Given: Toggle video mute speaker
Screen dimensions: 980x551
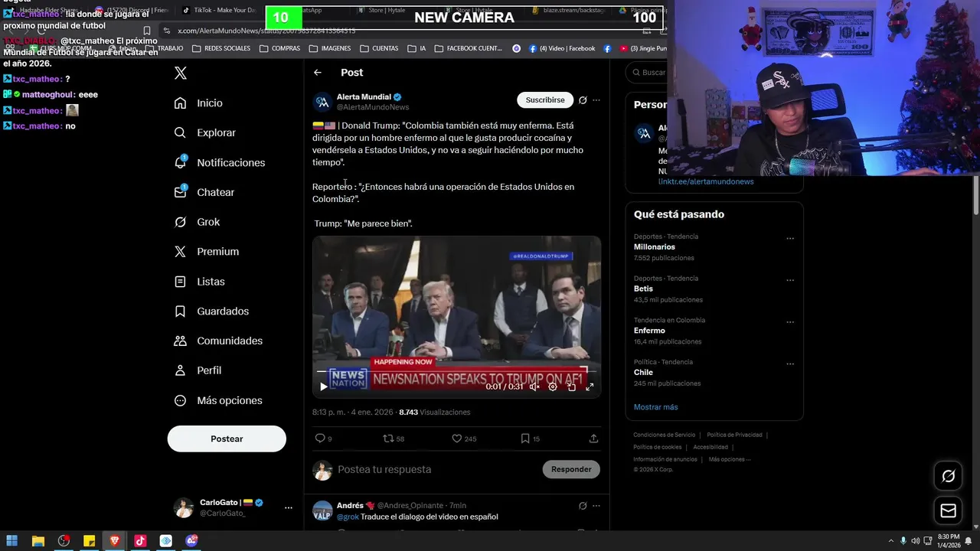Looking at the screenshot, I should tap(534, 387).
